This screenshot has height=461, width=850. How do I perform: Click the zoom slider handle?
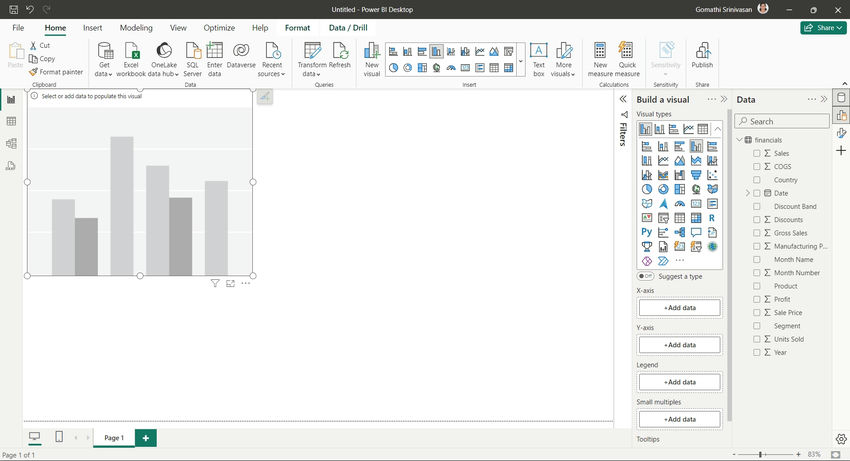click(761, 454)
